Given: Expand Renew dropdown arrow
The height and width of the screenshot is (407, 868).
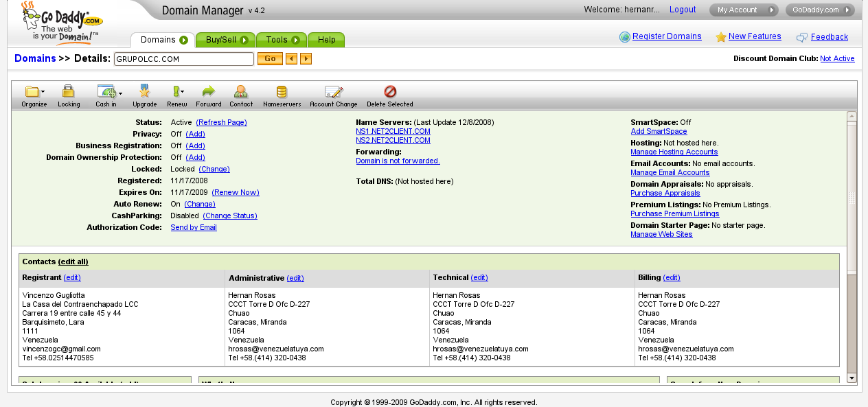Looking at the screenshot, I should [x=182, y=92].
